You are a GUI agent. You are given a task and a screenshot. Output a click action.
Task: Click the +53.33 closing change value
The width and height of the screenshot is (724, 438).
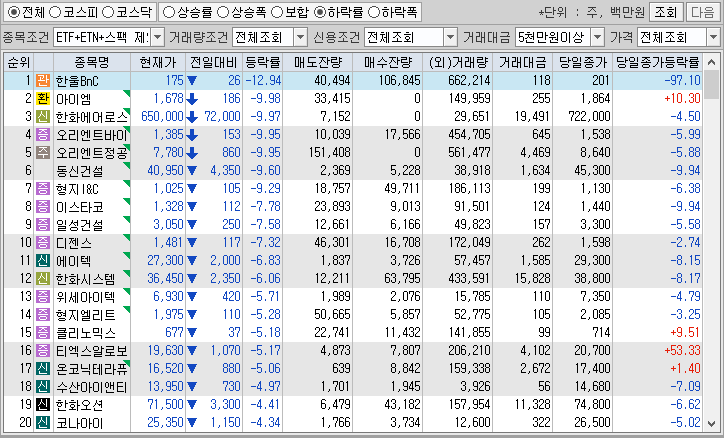pyautogui.click(x=682, y=351)
